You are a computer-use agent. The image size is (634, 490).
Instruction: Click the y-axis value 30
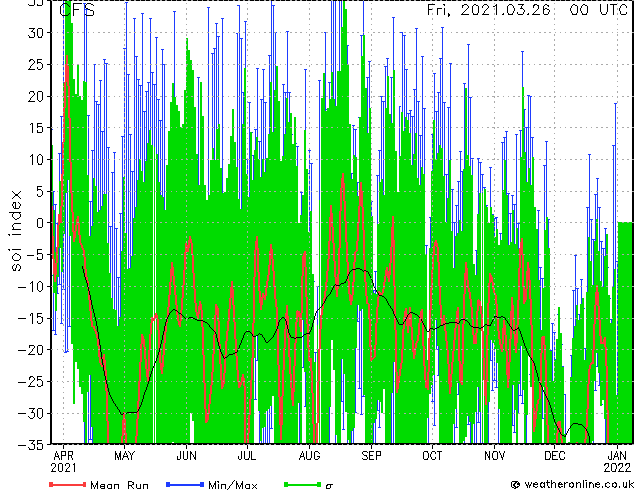36,33
